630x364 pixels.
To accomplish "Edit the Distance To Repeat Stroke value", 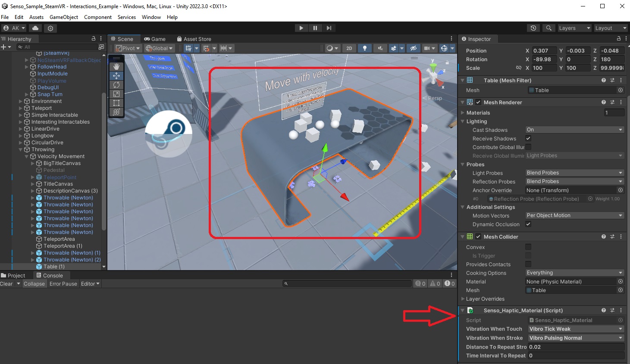I will [x=576, y=347].
